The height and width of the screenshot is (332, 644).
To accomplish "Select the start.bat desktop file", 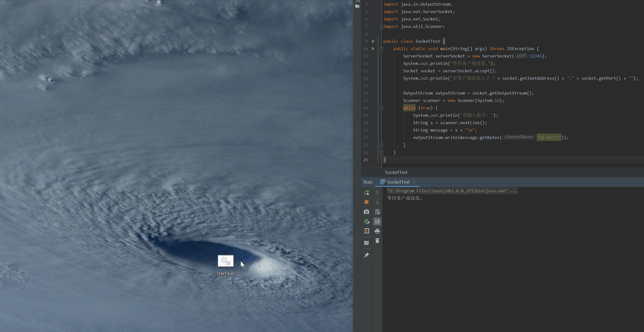I will click(x=225, y=261).
